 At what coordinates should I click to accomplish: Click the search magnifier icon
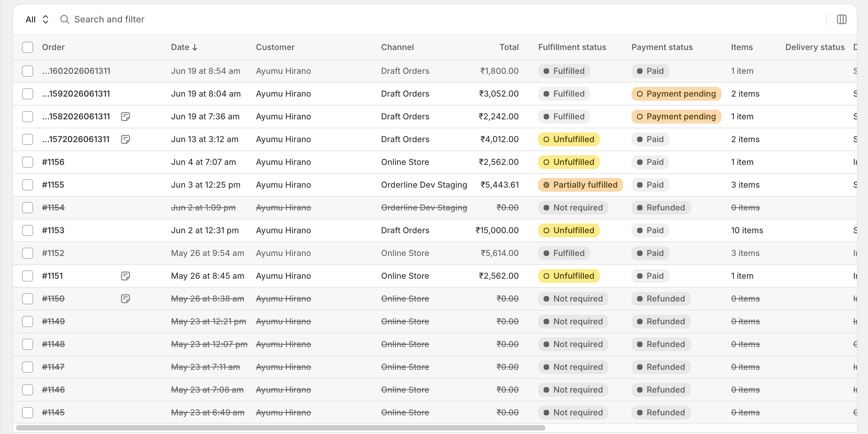coord(64,19)
